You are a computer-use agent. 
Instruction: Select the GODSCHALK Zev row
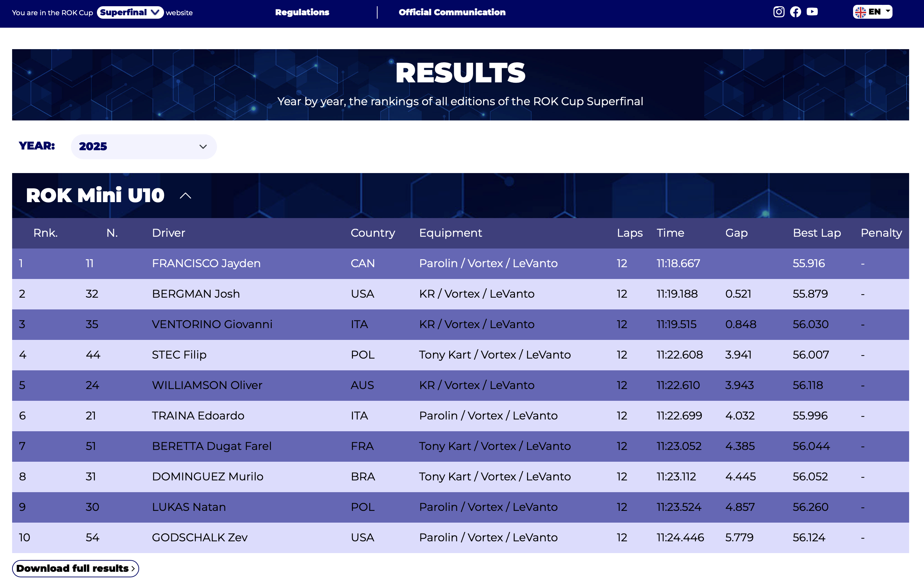coord(200,538)
